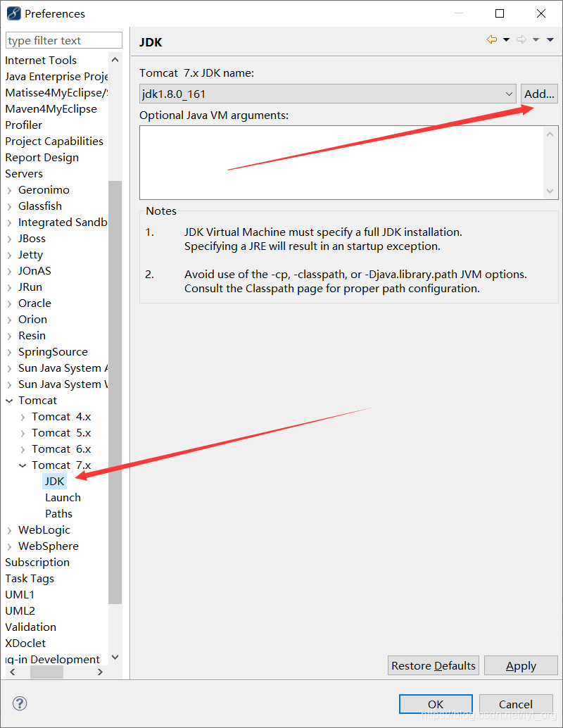This screenshot has height=728, width=563.
Task: Expand the Resin server node
Action: [9, 336]
